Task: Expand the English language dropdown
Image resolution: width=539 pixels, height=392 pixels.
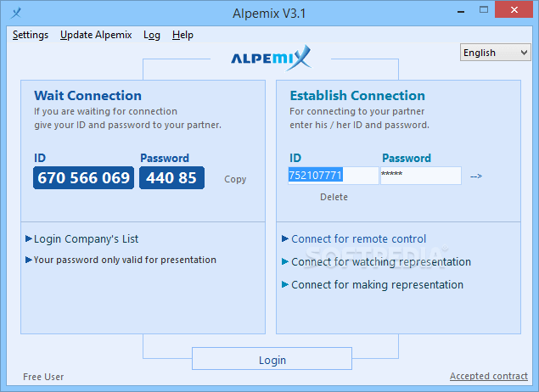Action: 495,53
